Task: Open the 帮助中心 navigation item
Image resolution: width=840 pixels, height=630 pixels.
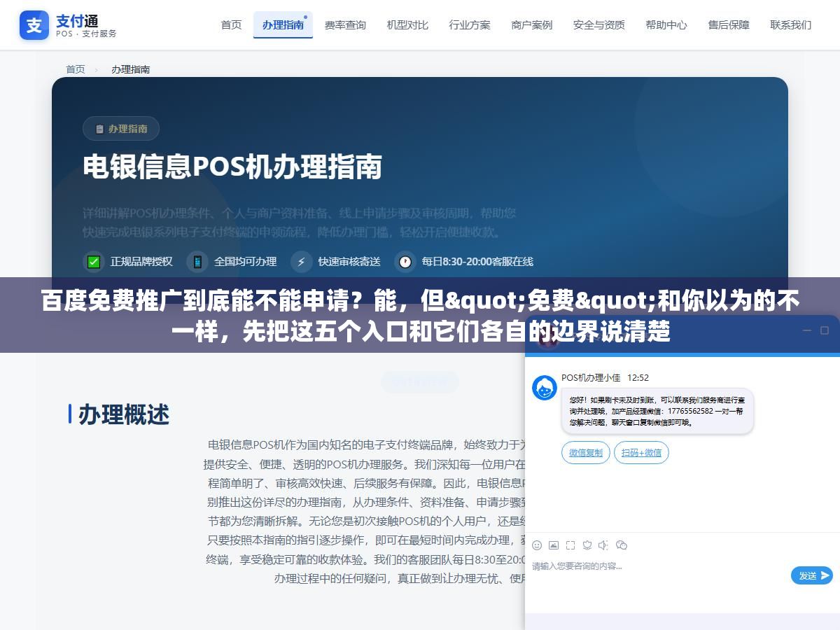Action: pos(666,24)
